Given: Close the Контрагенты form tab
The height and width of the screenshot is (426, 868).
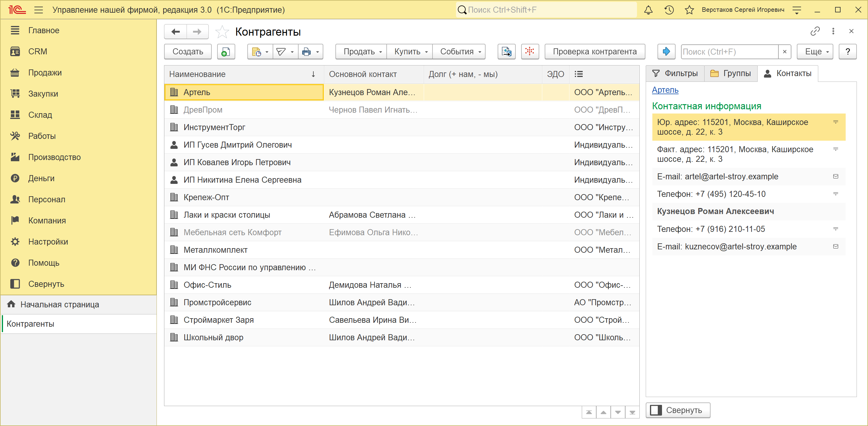Looking at the screenshot, I should click(851, 31).
